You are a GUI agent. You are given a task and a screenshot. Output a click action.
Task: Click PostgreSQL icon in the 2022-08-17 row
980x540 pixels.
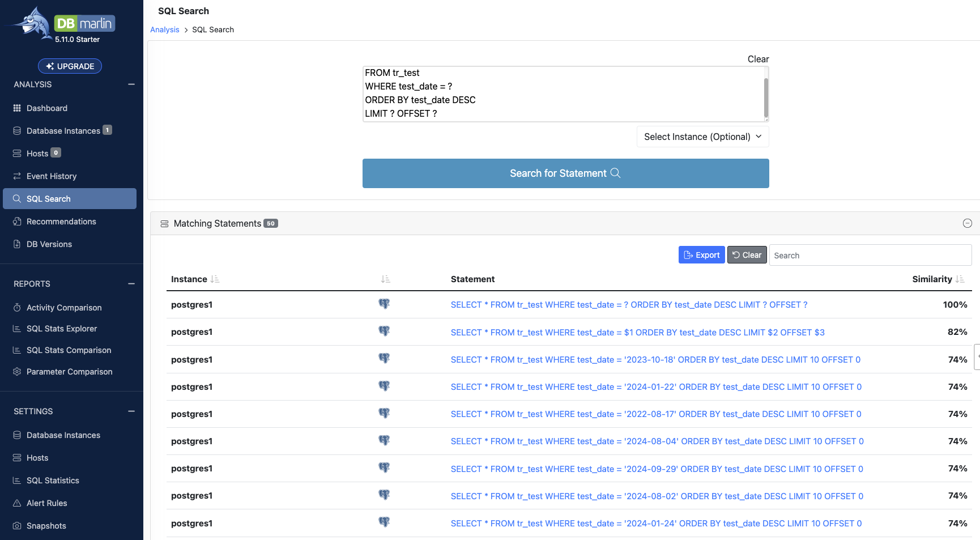point(384,414)
